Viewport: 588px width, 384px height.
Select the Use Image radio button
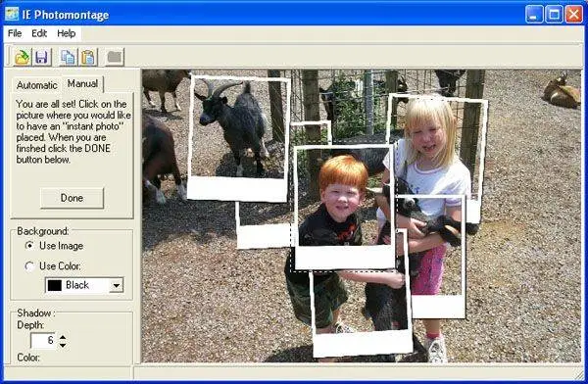pos(28,246)
